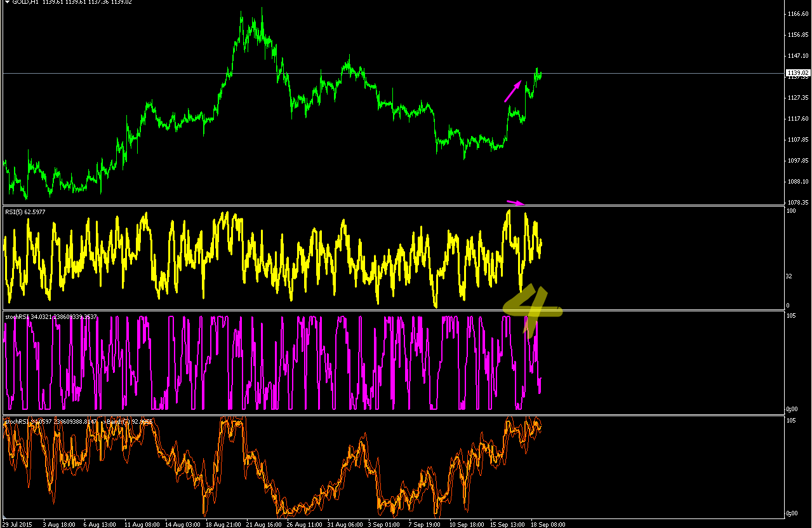Click the 10 Sep 18:00 time label
The height and width of the screenshot is (528, 812).
click(x=467, y=524)
